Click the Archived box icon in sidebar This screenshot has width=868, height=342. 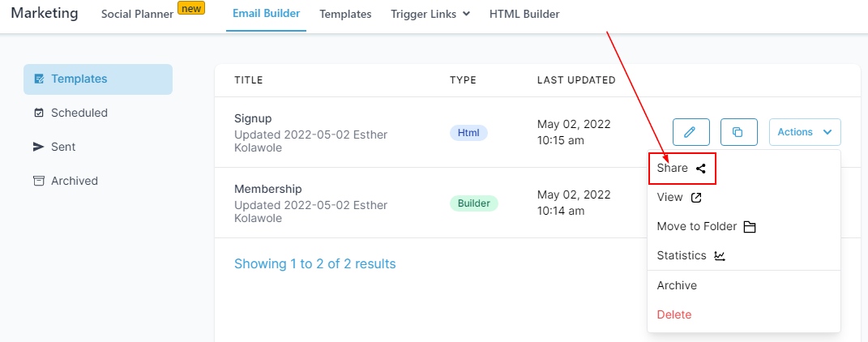pos(39,182)
